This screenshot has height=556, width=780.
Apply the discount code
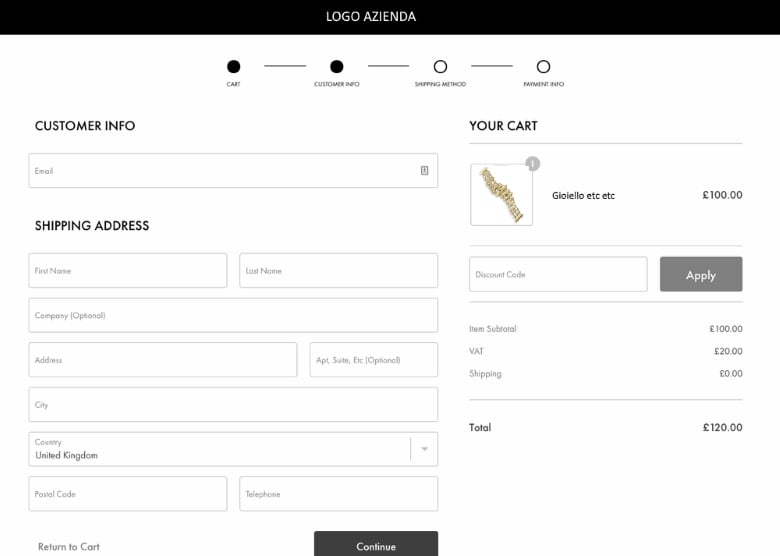701,274
